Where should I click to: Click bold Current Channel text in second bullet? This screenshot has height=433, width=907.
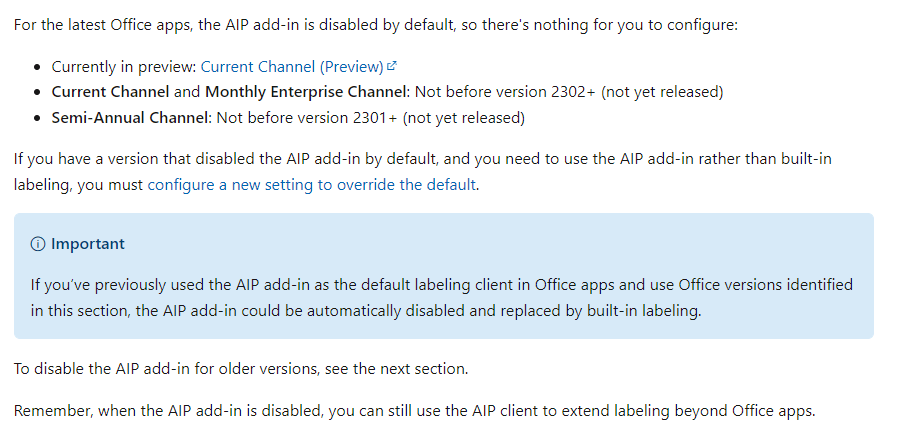coord(110,92)
